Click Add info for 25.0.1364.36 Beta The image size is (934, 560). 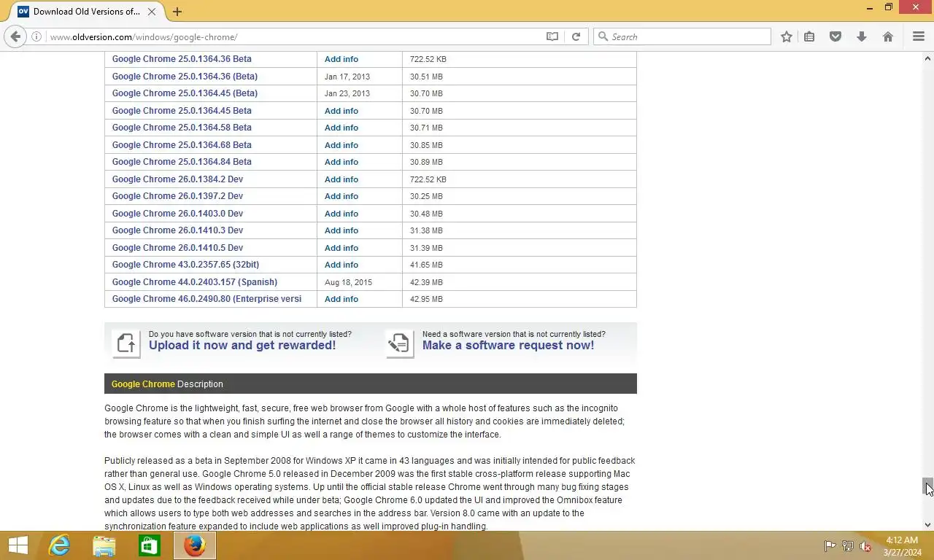[x=341, y=59]
